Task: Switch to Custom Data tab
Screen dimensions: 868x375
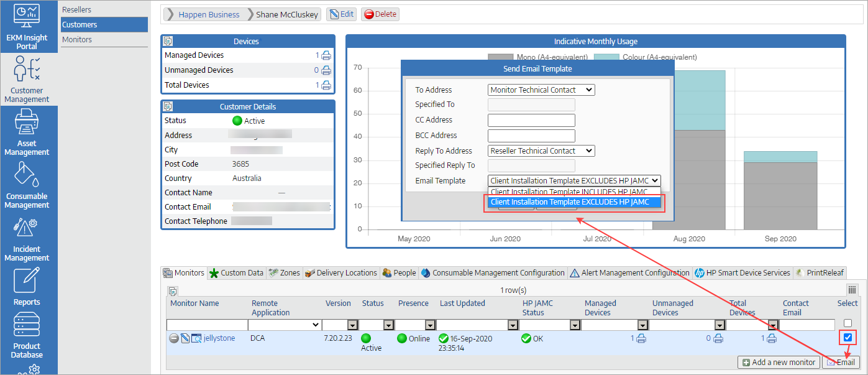Action: [236, 273]
